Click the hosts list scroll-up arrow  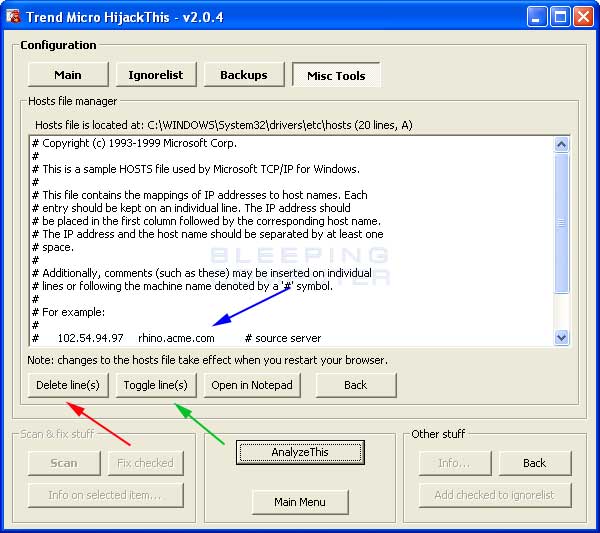pos(561,145)
